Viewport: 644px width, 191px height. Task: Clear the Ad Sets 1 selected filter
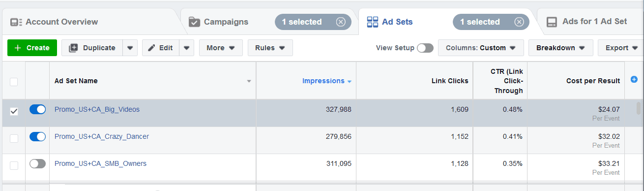click(519, 22)
